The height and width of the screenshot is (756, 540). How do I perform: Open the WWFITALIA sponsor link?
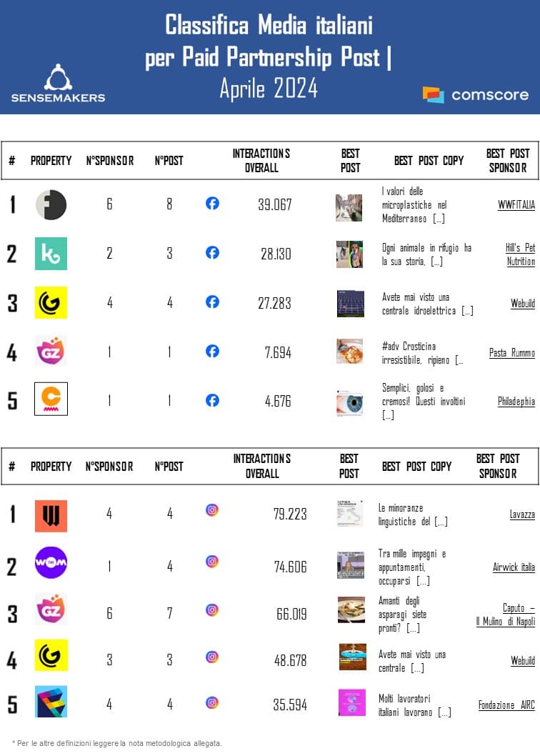click(x=516, y=205)
